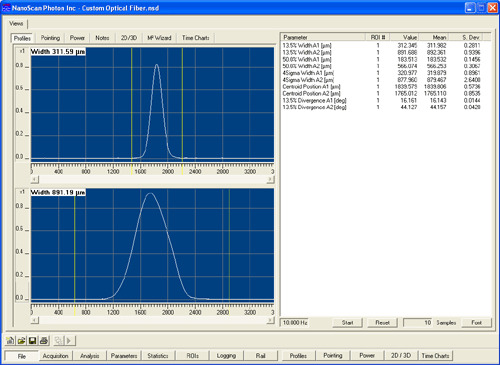Open the ROIs bottom tab
500x365 pixels.
click(193, 356)
